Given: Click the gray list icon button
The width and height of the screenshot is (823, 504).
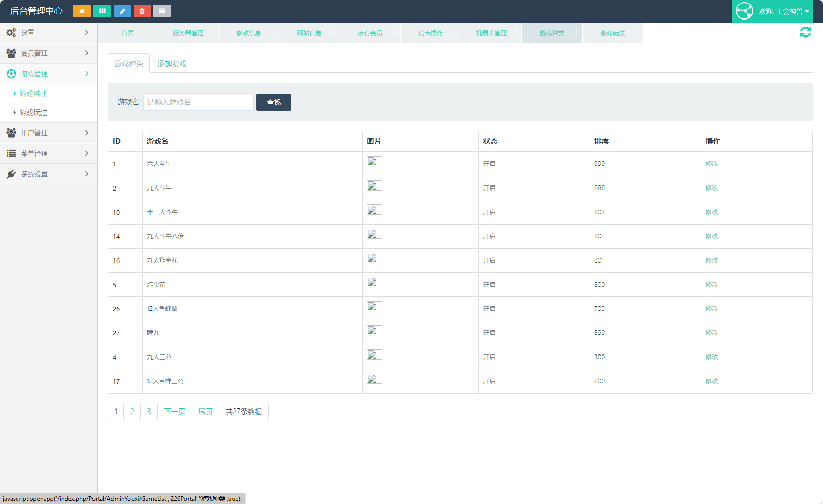Looking at the screenshot, I should click(162, 11).
